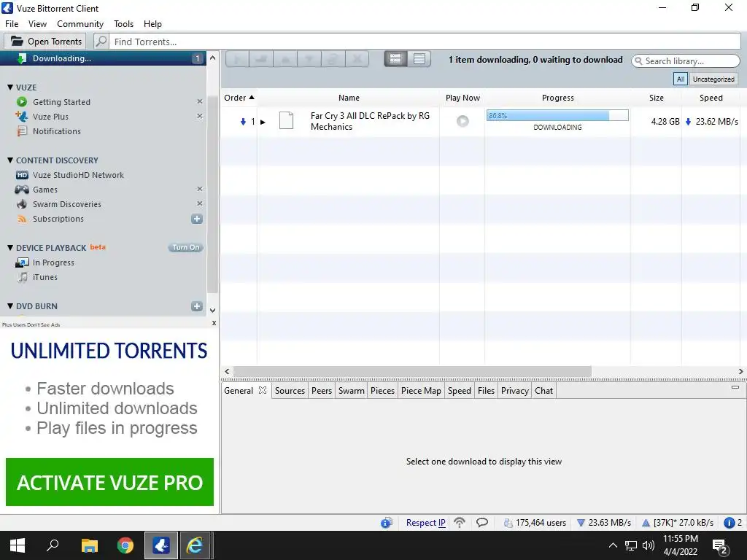Show hidden system tray icons chevron
This screenshot has width=747, height=560.
coord(613,545)
